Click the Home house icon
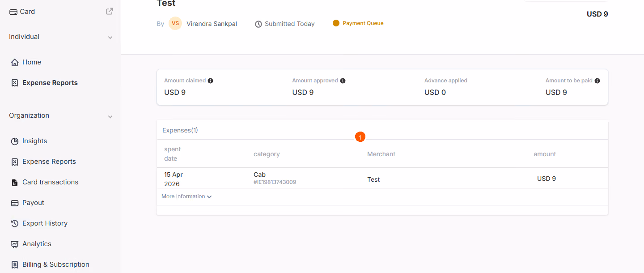 (x=15, y=62)
